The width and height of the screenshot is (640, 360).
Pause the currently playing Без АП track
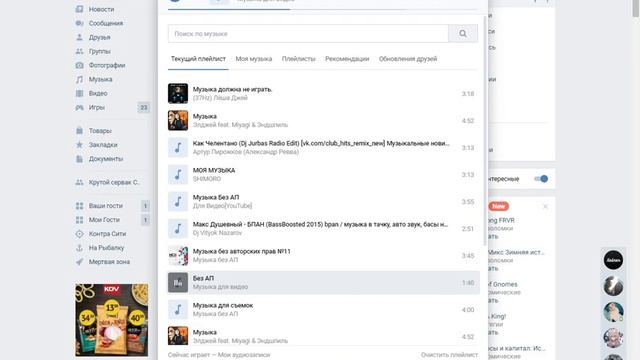(x=178, y=282)
